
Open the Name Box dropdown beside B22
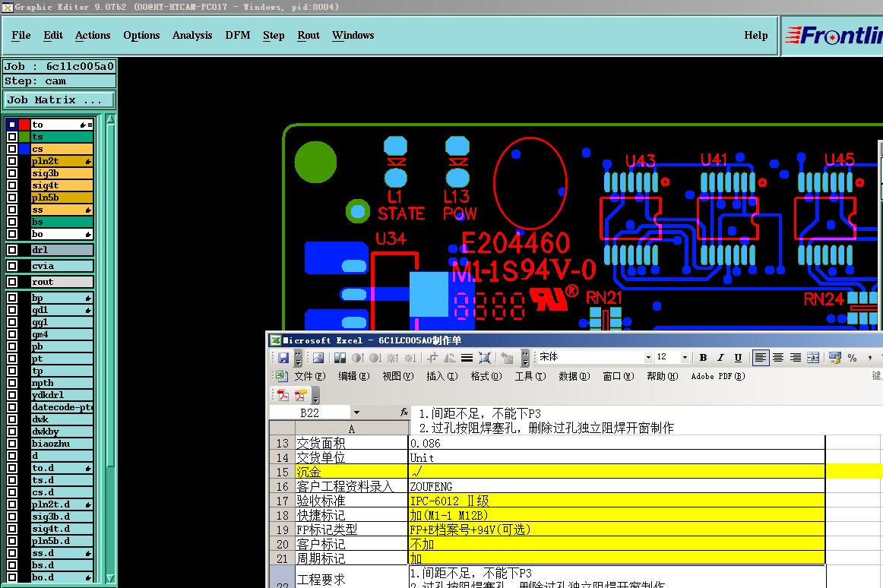[356, 413]
